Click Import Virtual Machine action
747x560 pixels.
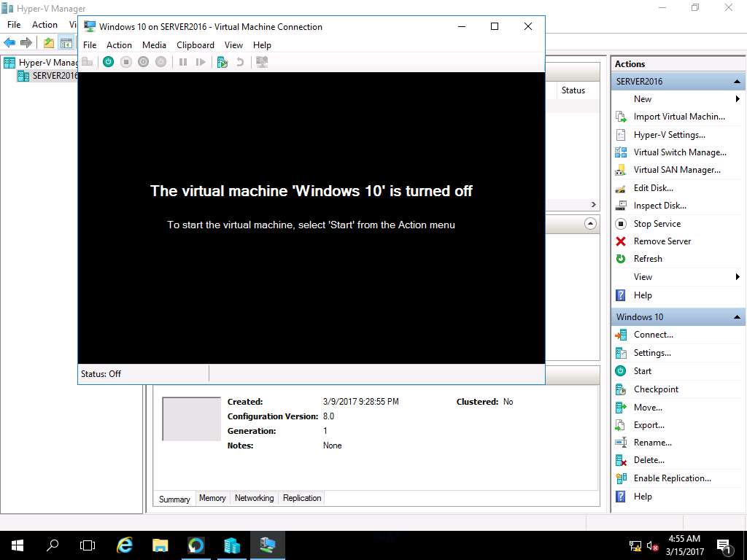coord(678,117)
